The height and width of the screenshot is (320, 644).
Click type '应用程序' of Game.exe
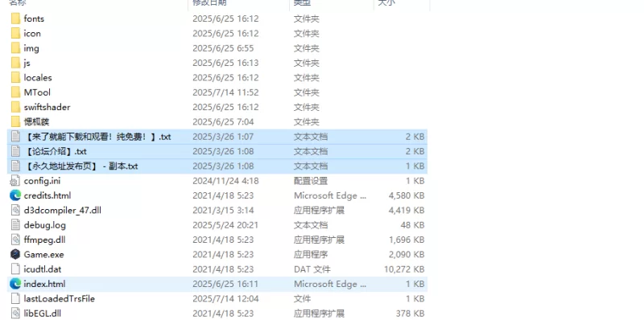click(311, 254)
